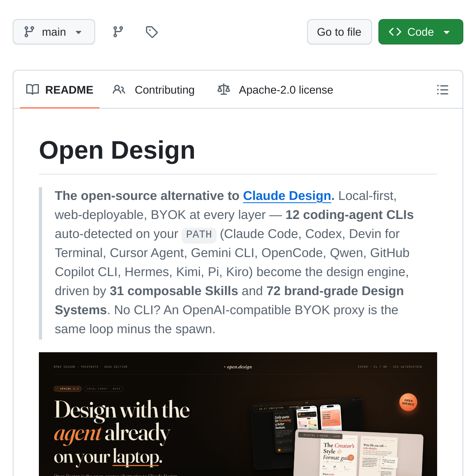476x476 pixels.
Task: Click the "72 brand-grade Design" bold text
Action: (335, 291)
